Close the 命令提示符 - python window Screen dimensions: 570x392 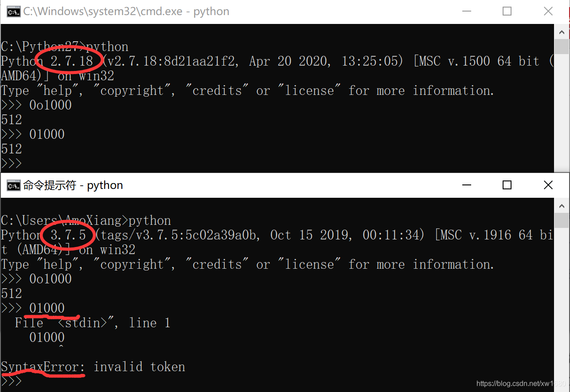548,185
